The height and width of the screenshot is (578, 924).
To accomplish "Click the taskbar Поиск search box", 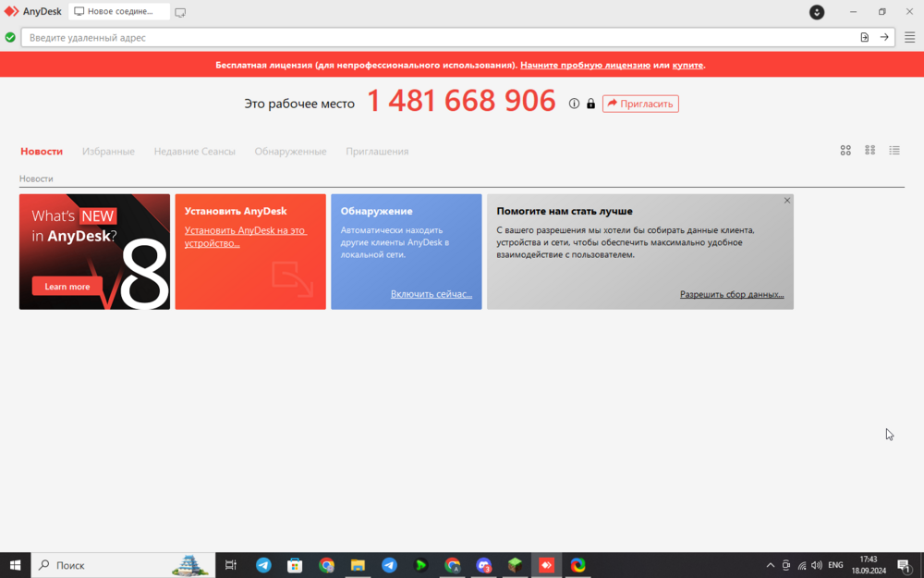I will pyautogui.click(x=123, y=565).
